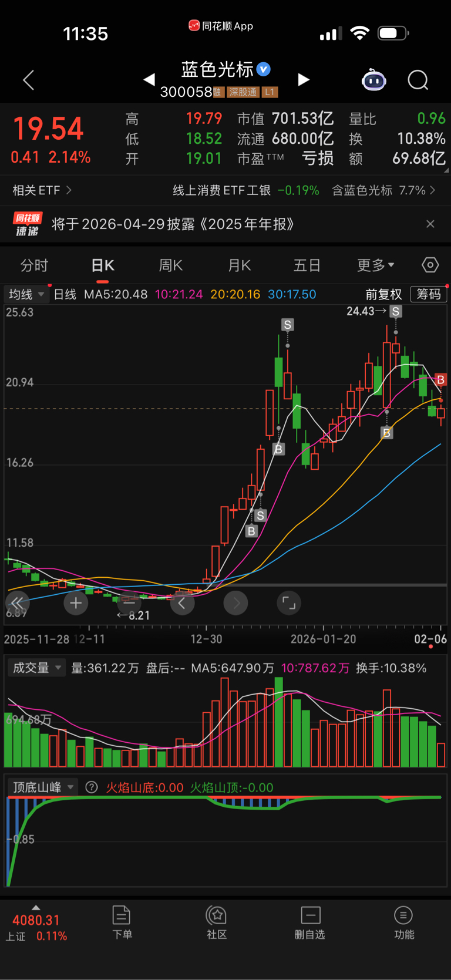Image resolution: width=451 pixels, height=980 pixels.
Task: Change 前复权 adjustment mode
Action: tap(383, 294)
